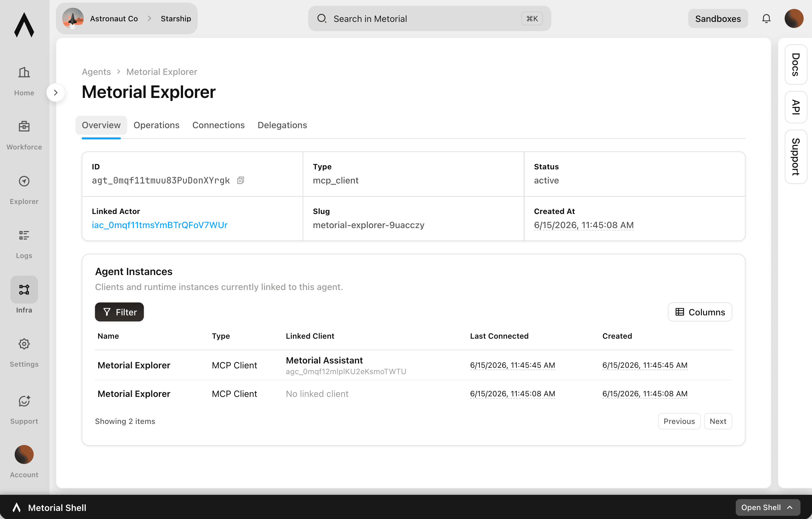The height and width of the screenshot is (519, 812).
Task: Select the Infra sidebar icon
Action: click(x=24, y=289)
